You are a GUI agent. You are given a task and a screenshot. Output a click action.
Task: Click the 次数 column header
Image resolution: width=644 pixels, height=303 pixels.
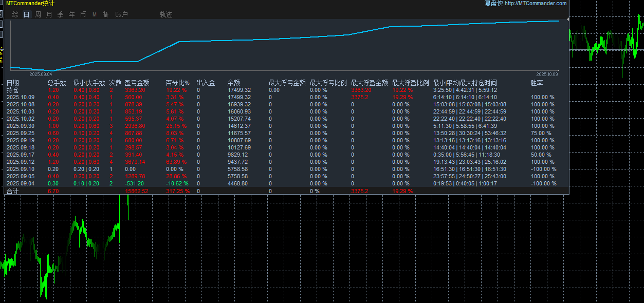(116, 83)
